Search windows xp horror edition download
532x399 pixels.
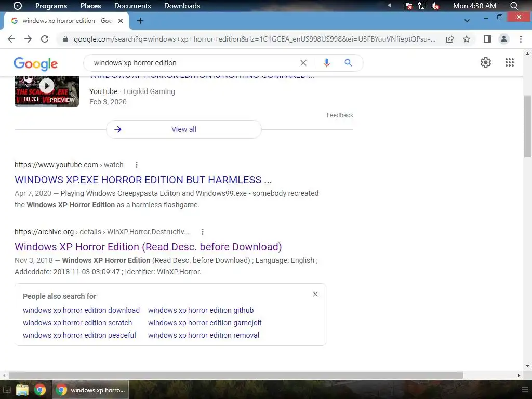(81, 310)
